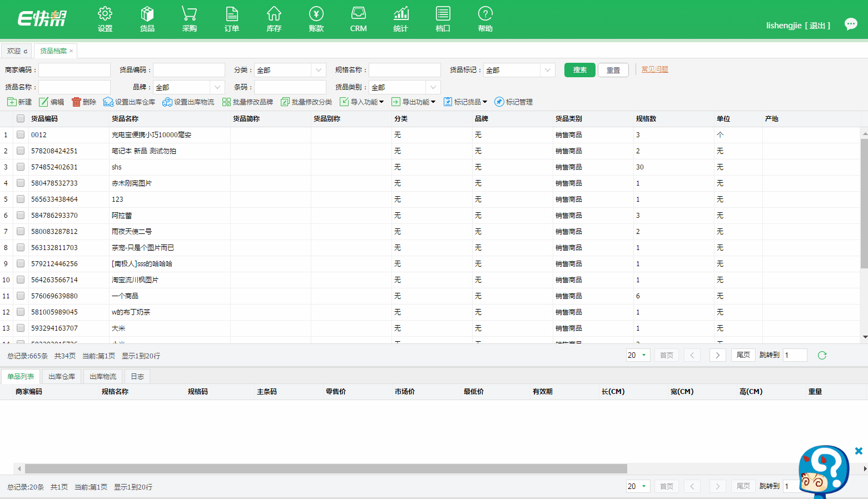Open the 订单 document icon
The height and width of the screenshot is (499, 868).
pyautogui.click(x=232, y=19)
